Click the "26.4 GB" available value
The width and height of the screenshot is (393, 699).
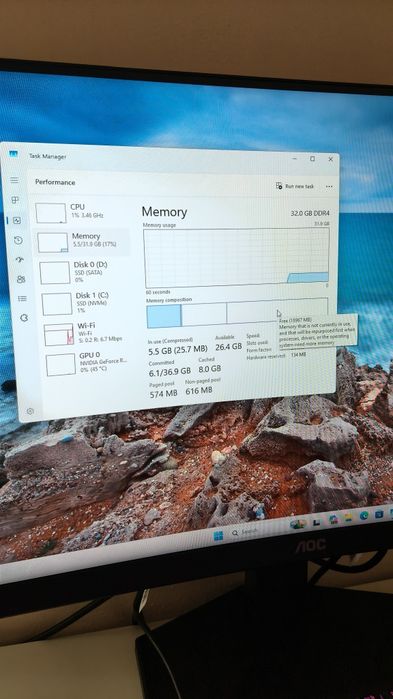tap(229, 346)
